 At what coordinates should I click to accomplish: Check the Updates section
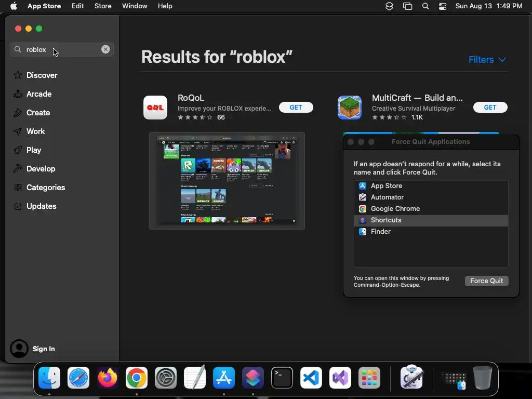[x=35, y=206]
